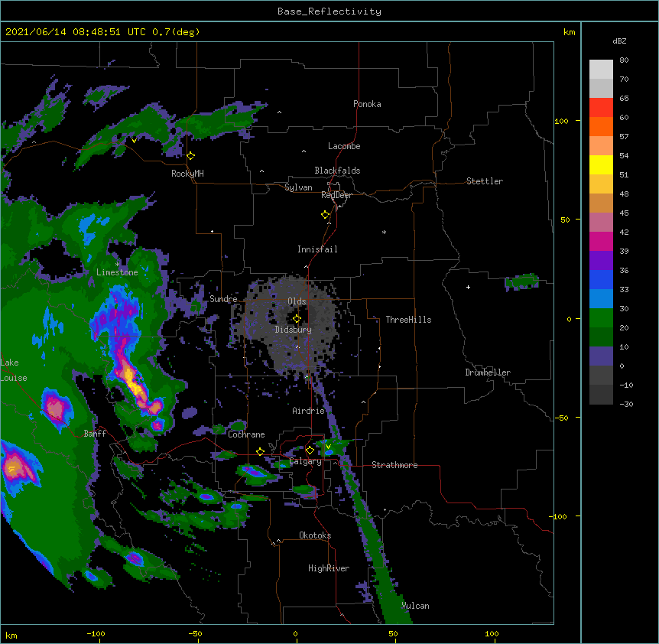Click the RockyMH label
This screenshot has width=659, height=644.
click(x=187, y=174)
